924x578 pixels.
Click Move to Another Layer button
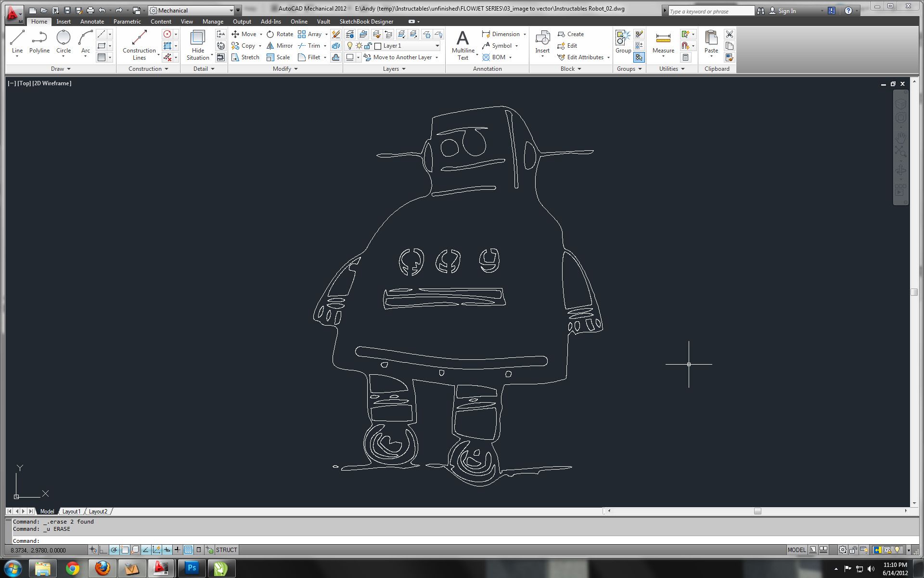402,57
